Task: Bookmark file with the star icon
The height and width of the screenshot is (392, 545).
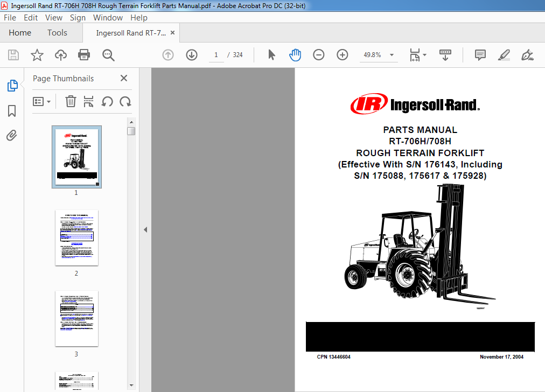Action: coord(37,55)
